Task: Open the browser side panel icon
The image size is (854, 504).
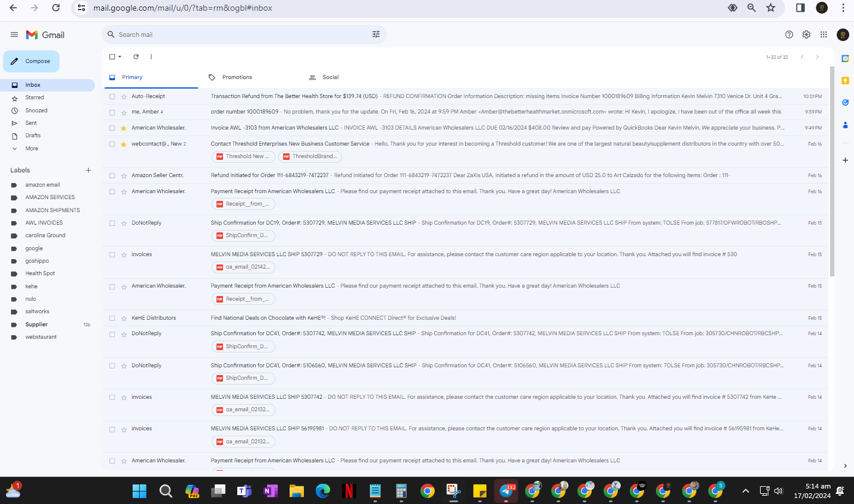Action: (x=800, y=8)
